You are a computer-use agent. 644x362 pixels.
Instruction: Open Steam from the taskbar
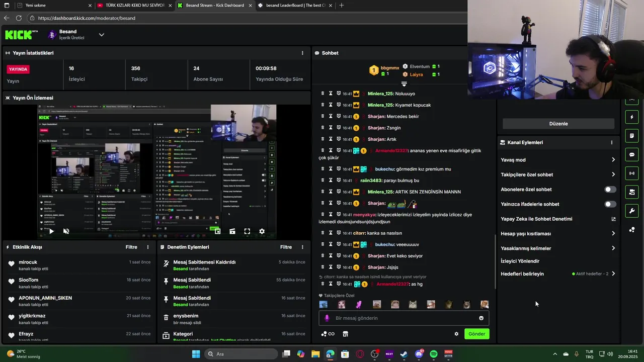(x=404, y=354)
